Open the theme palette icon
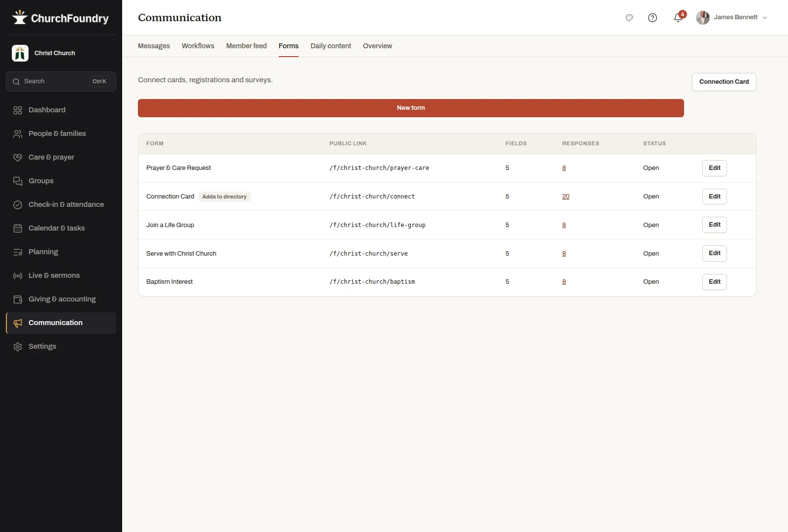This screenshot has width=788, height=532. coord(629,18)
